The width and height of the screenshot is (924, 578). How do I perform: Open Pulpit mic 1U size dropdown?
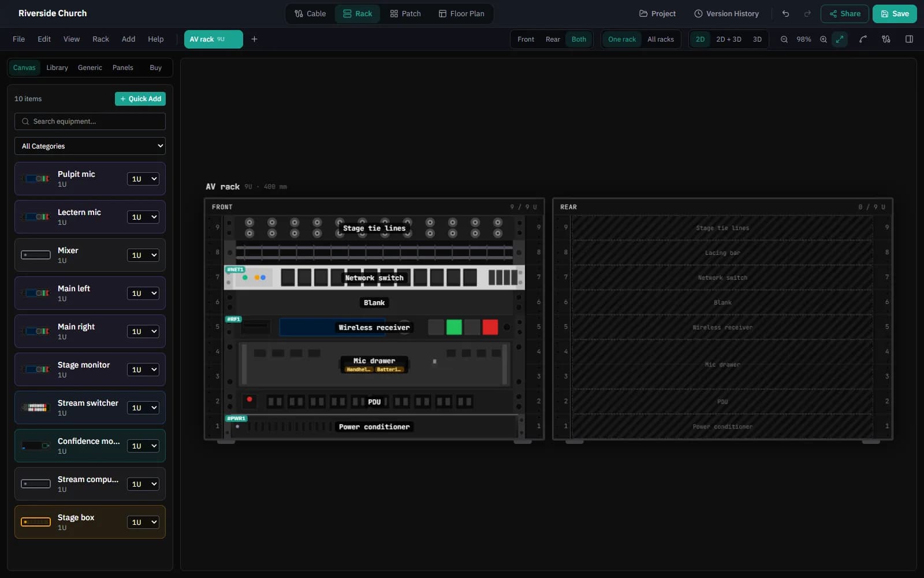[143, 179]
